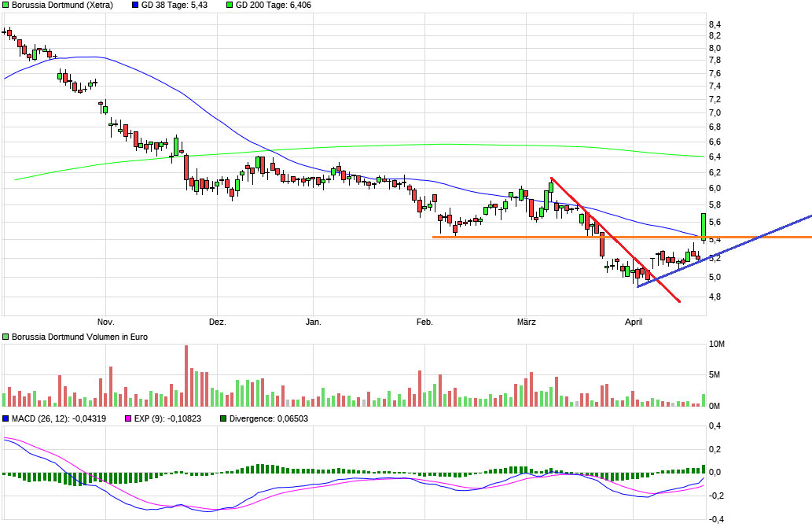Select 'Borussia Dortmund Volumen in Euro' label

tap(79, 337)
